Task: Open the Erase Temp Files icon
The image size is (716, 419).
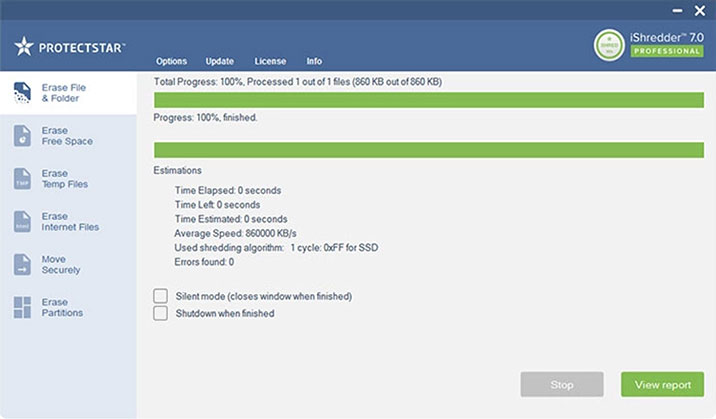Action: coord(22,179)
